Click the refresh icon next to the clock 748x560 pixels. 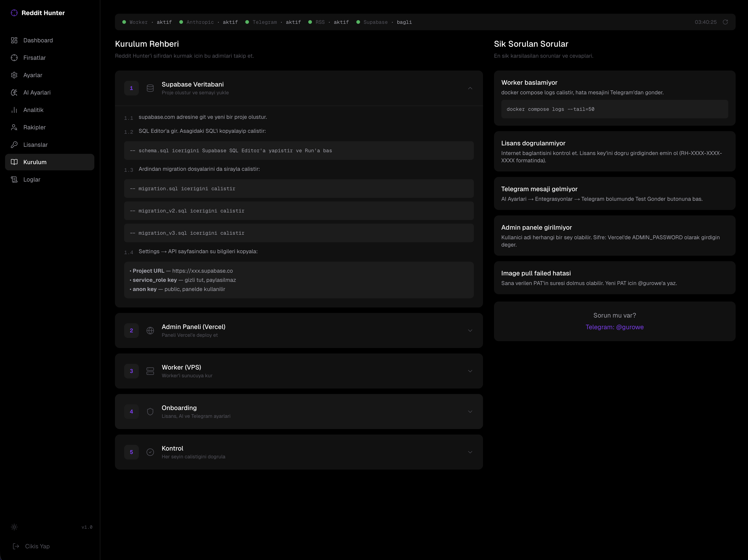pyautogui.click(x=725, y=22)
